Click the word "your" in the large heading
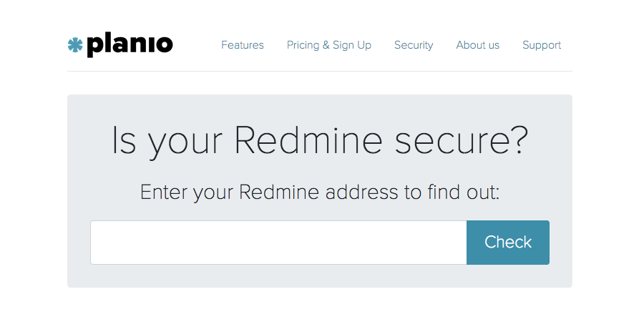644x322 pixels. tap(185, 145)
